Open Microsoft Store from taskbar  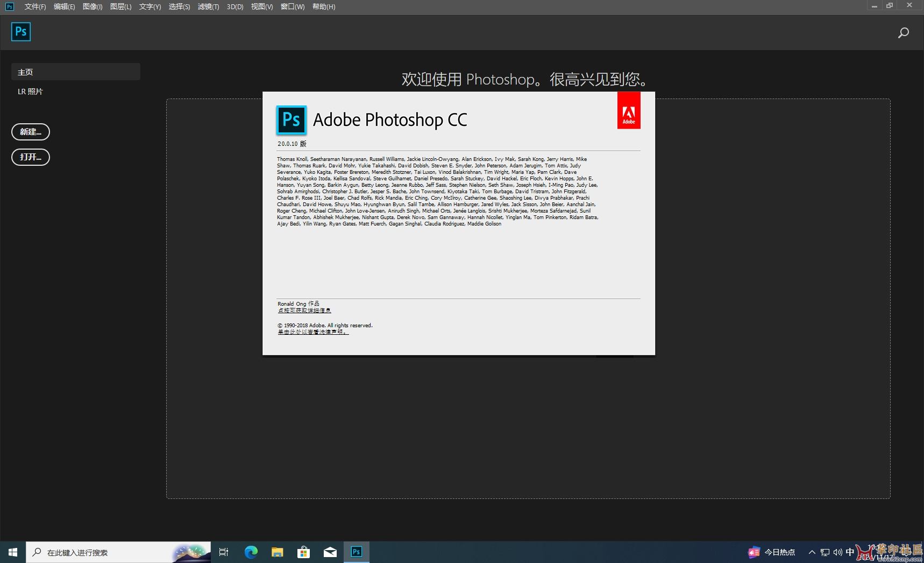coord(303,552)
